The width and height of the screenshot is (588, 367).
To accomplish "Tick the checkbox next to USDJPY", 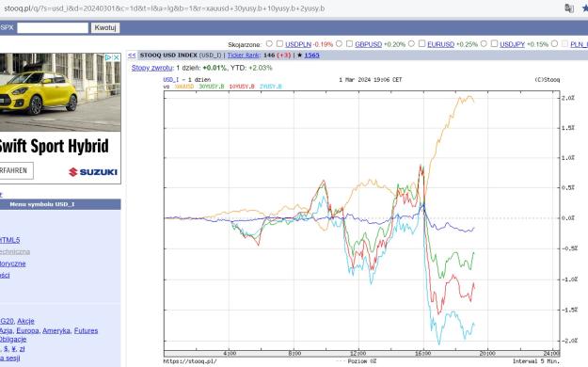I will coord(494,44).
